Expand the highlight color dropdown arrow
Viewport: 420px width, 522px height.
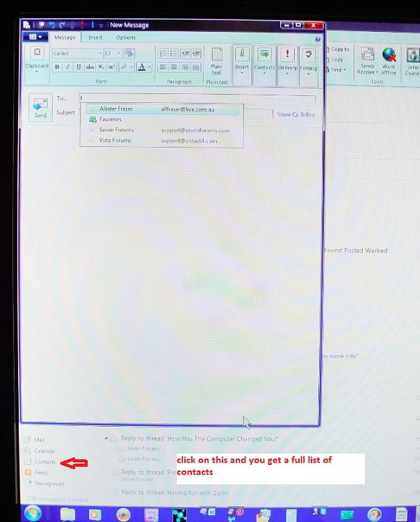(x=131, y=67)
